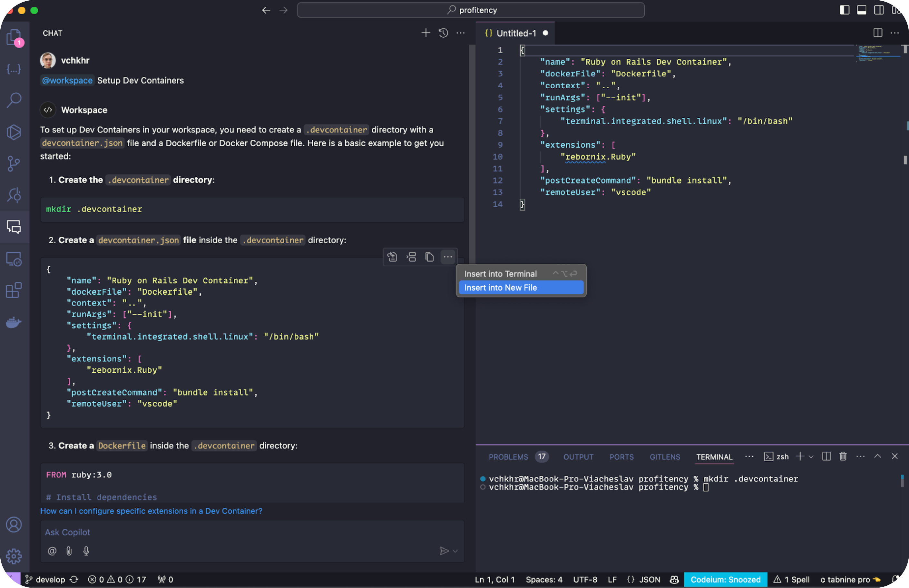
Task: Toggle the bottom panel layout button
Action: pos(862,10)
